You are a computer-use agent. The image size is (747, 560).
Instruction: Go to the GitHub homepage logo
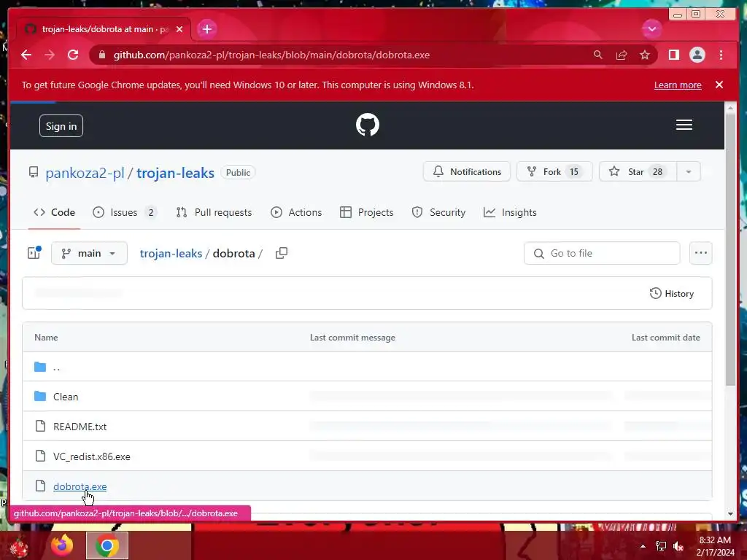[x=368, y=125]
